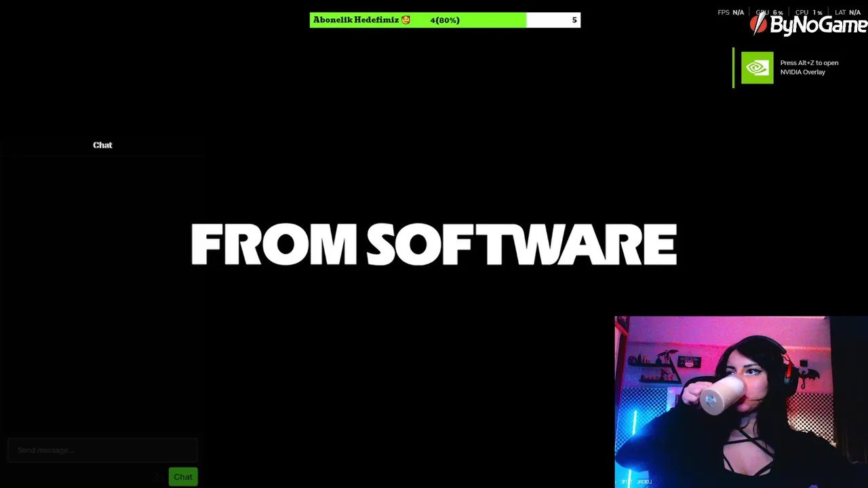
Task: Click the NVIDIA logo icon in the notification
Action: click(757, 68)
